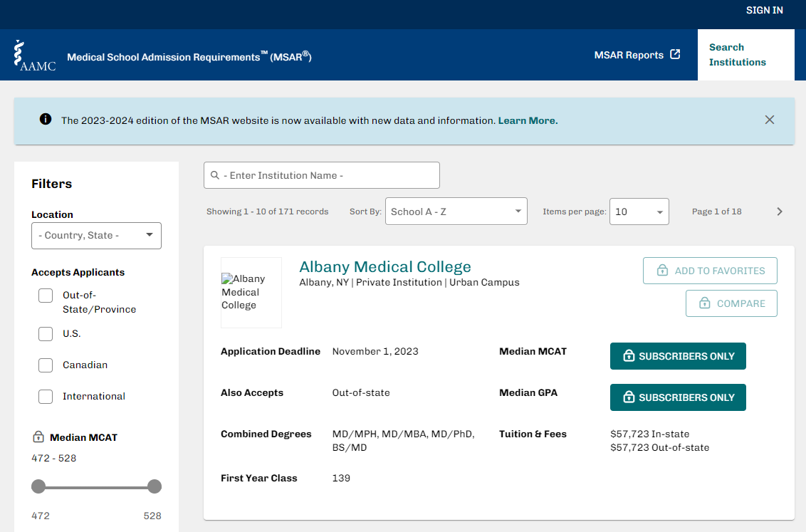Click the '$57,723 In-state' tuition value

point(650,434)
